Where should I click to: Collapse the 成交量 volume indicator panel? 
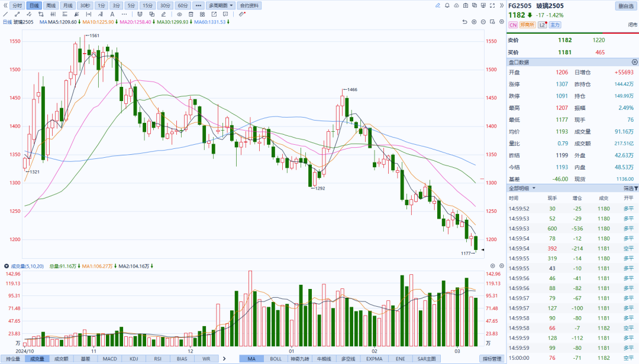(x=7, y=266)
